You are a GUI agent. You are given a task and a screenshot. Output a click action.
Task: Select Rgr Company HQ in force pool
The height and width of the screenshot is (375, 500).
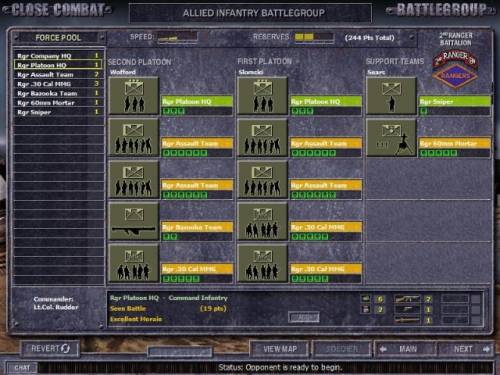click(59, 56)
